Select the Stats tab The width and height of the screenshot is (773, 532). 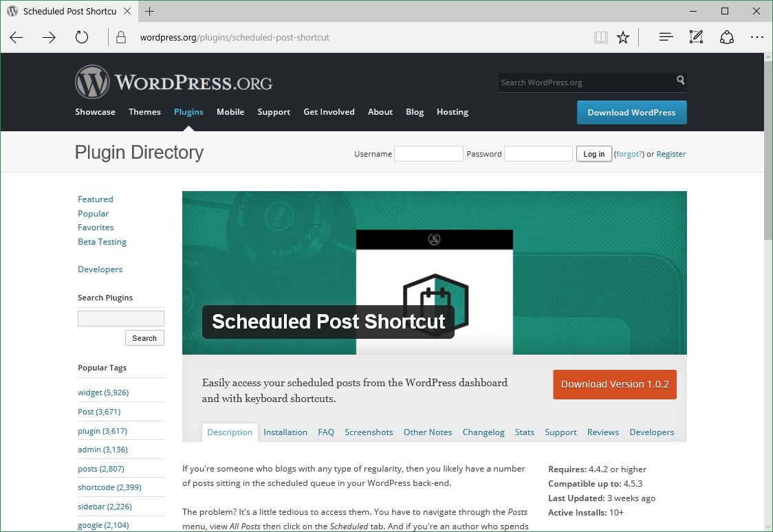point(525,432)
